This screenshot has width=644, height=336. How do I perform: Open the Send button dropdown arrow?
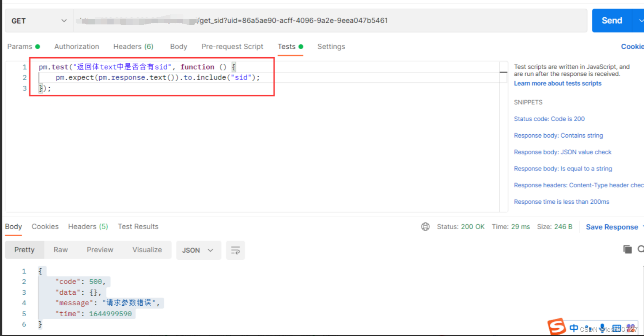click(x=641, y=20)
